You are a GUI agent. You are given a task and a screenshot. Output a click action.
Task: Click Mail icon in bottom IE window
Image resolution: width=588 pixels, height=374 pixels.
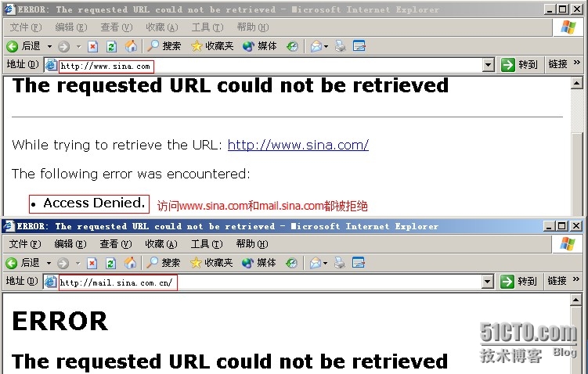click(315, 264)
